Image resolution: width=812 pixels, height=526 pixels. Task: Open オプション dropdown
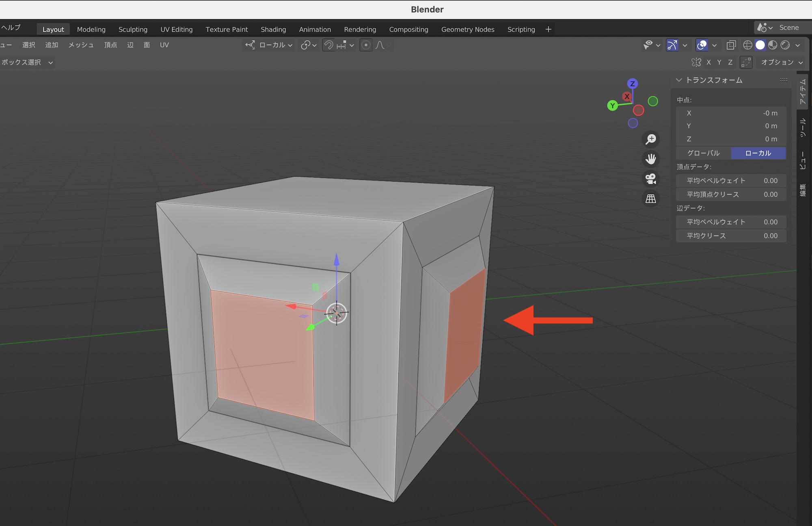782,62
